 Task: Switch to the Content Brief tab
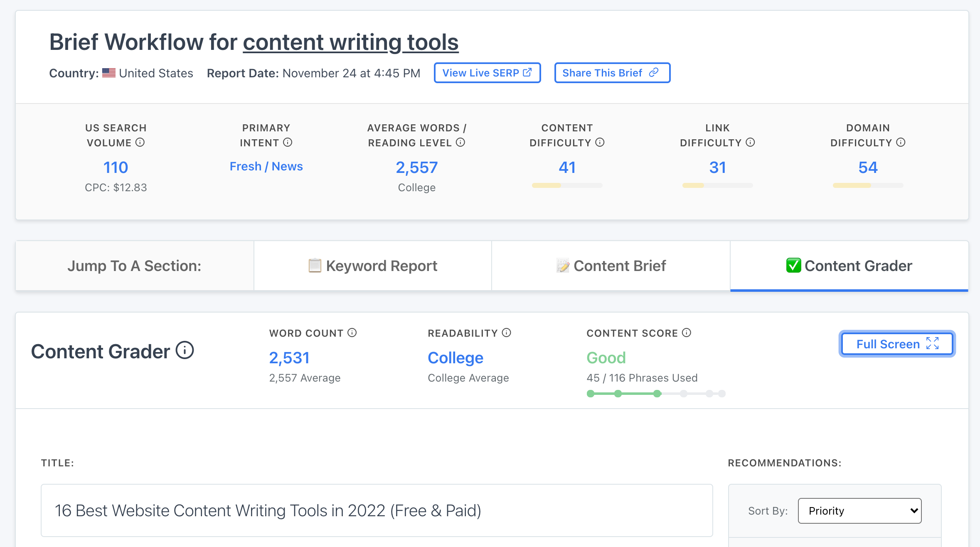[x=611, y=266]
